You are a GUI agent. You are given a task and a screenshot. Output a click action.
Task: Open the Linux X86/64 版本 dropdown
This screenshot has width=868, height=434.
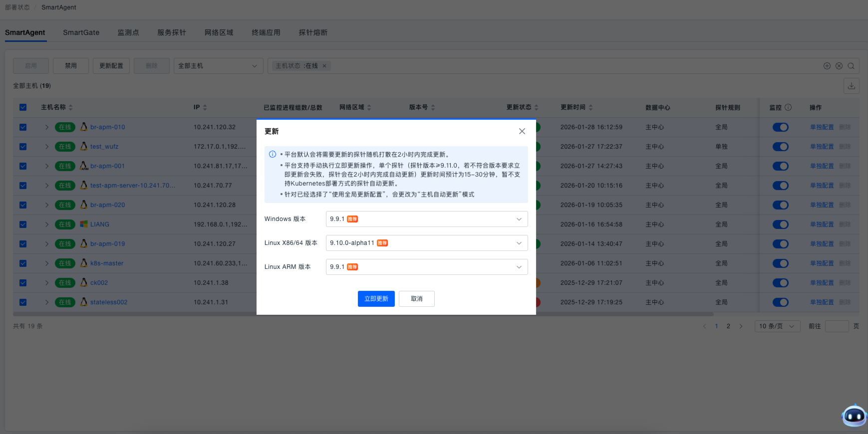tap(426, 243)
